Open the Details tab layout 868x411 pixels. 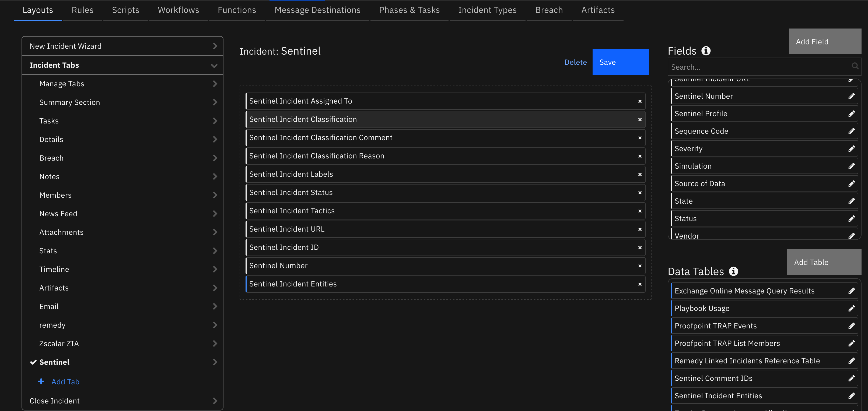click(x=122, y=139)
